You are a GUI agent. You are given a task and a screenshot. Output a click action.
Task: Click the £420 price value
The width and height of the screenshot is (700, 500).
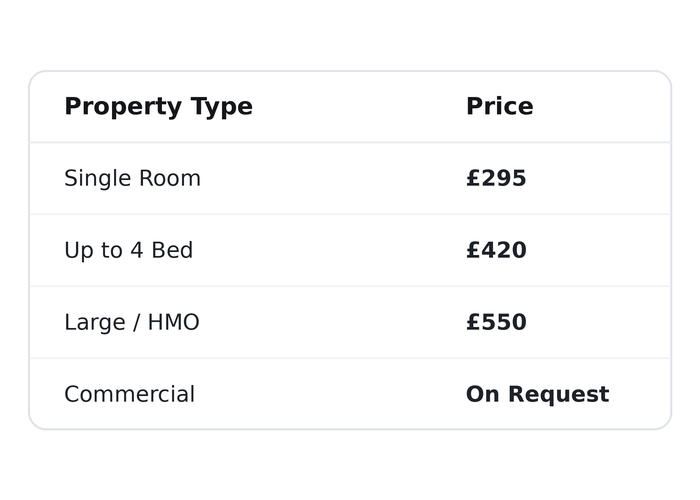point(496,250)
